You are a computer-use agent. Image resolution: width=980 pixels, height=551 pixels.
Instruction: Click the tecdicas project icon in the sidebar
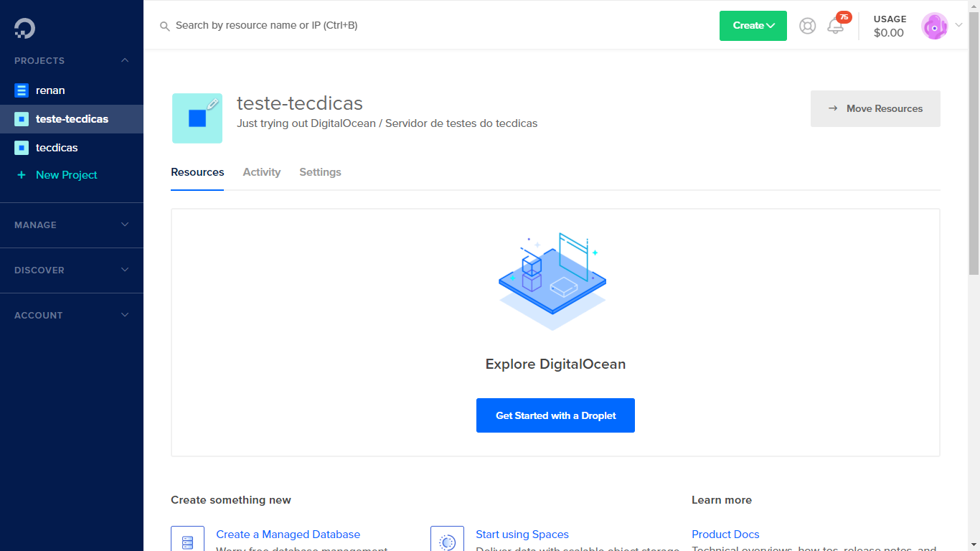[x=22, y=148]
